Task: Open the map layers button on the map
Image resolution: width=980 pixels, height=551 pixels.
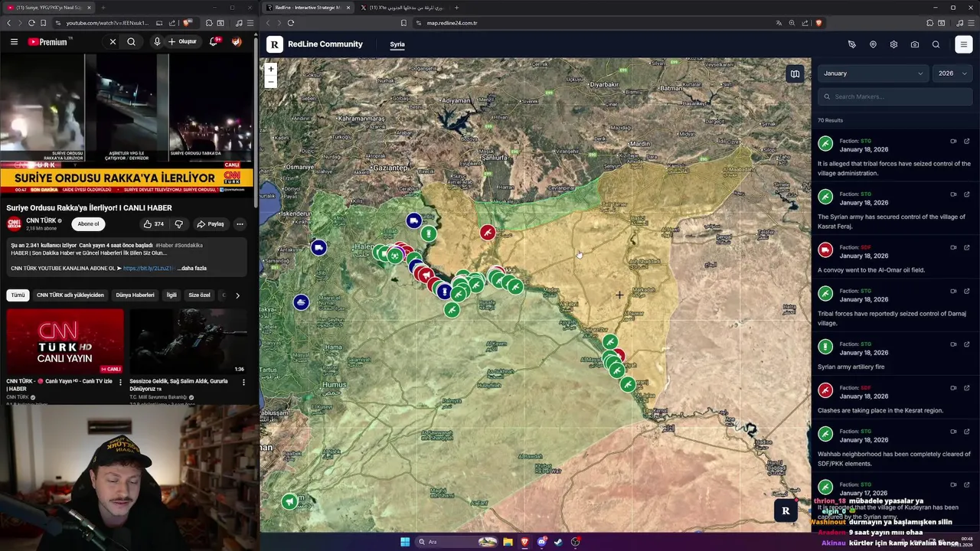Action: 795,74
